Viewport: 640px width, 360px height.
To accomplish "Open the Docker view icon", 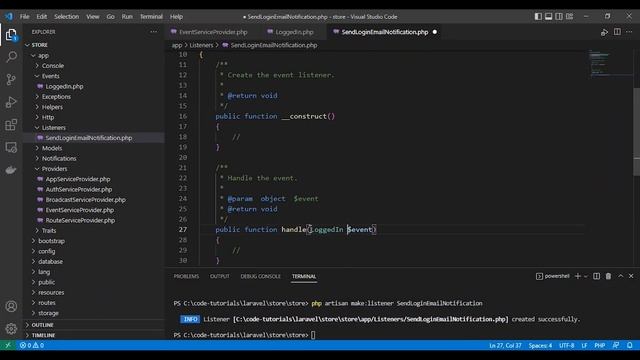I will click(x=11, y=170).
